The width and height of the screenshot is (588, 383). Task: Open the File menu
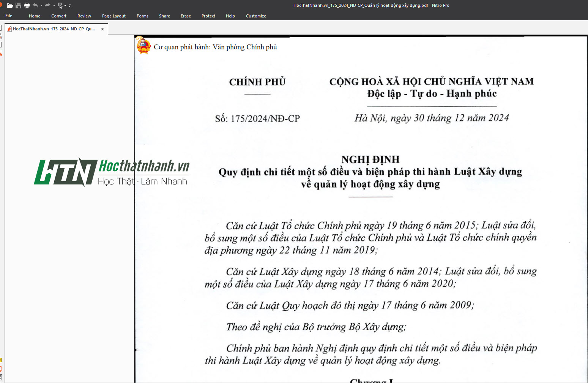point(9,16)
